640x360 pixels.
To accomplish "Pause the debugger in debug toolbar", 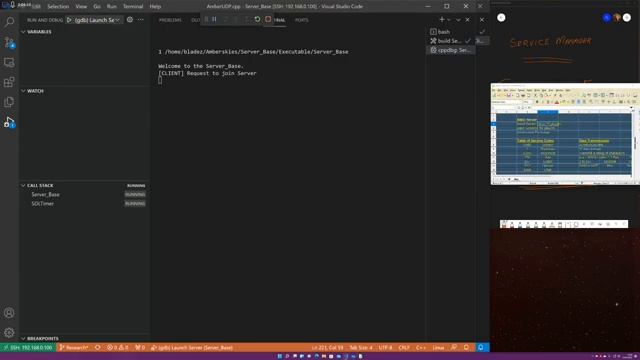I will coord(214,19).
